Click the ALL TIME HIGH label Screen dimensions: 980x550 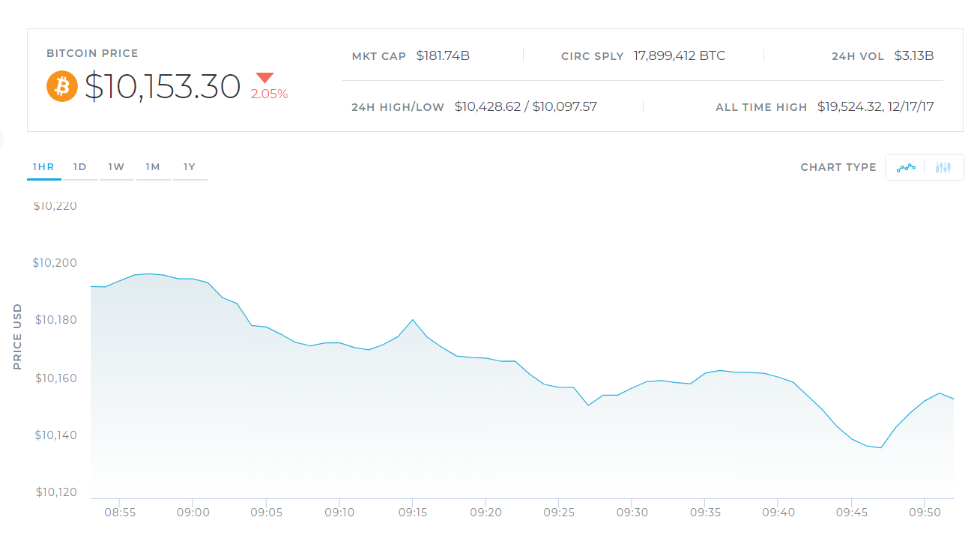pyautogui.click(x=761, y=107)
